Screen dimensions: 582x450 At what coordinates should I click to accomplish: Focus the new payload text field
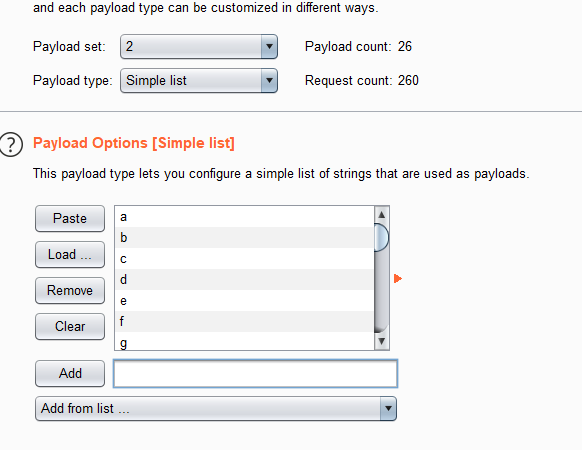coord(255,374)
